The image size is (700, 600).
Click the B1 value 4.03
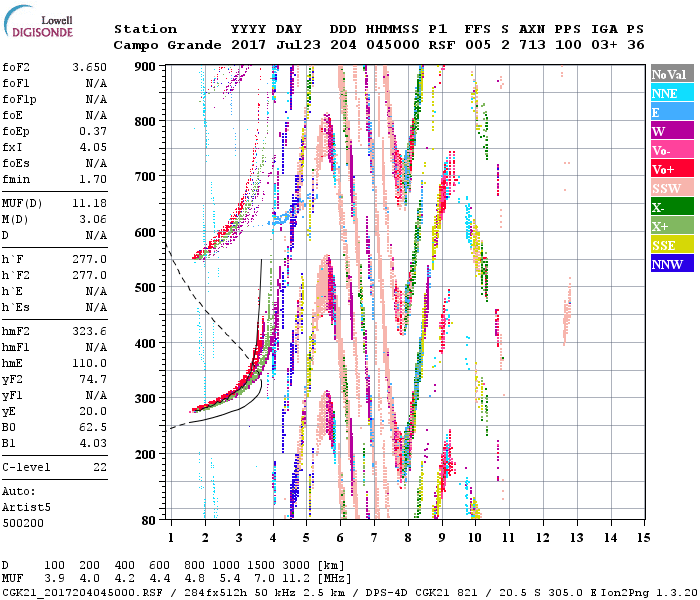tap(93, 443)
